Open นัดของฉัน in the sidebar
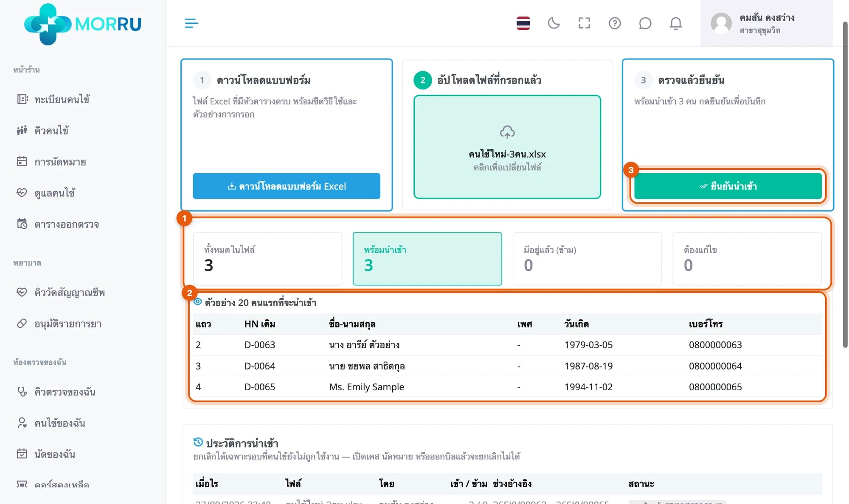This screenshot has height=504, width=849. 55,454
